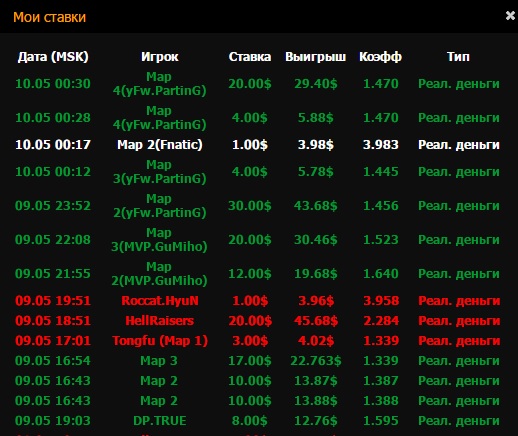Select the coefficient 1.523
Screen dimensions: 518x436
click(380, 240)
